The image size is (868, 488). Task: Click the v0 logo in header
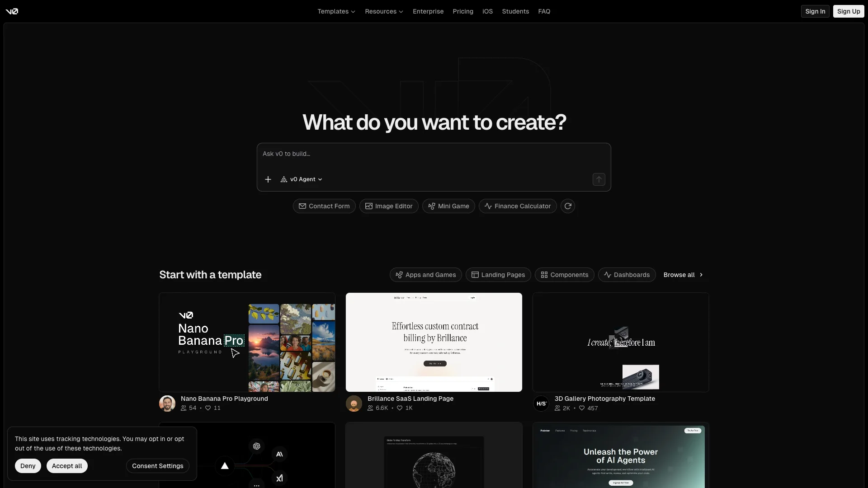pyautogui.click(x=12, y=11)
